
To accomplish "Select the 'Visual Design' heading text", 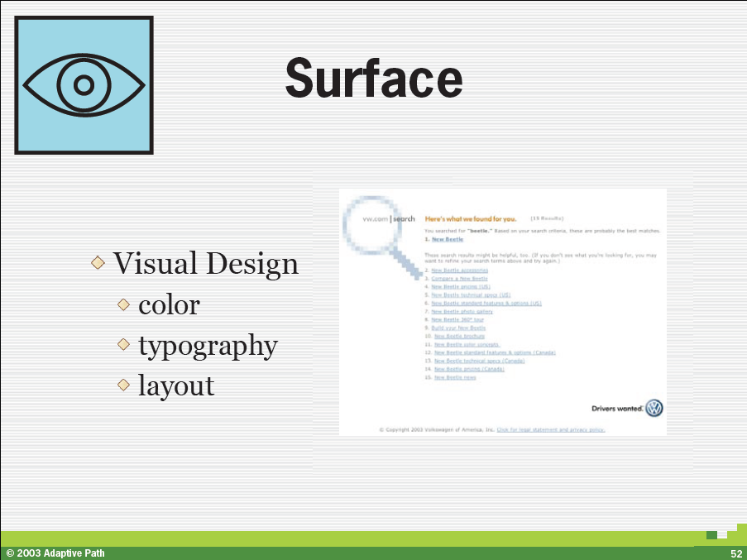I will [x=205, y=264].
